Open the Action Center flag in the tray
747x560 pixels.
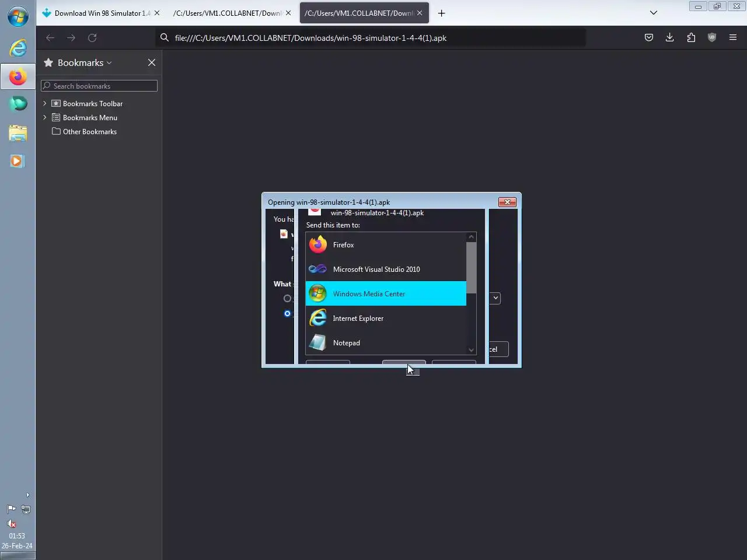(11, 509)
